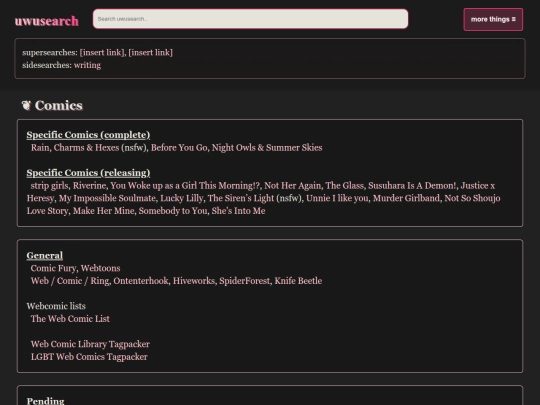This screenshot has width=540, height=405.
Task: Click the Webcomic lists label
Action: click(56, 306)
